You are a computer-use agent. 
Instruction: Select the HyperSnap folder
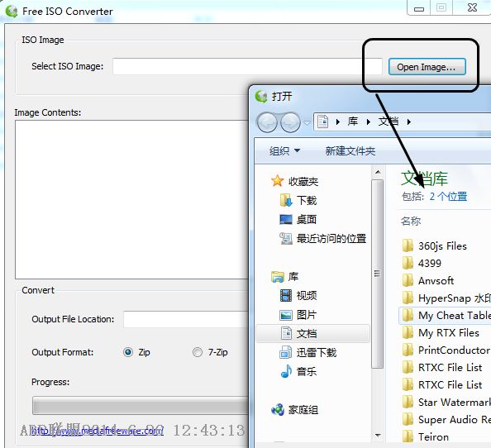click(446, 298)
